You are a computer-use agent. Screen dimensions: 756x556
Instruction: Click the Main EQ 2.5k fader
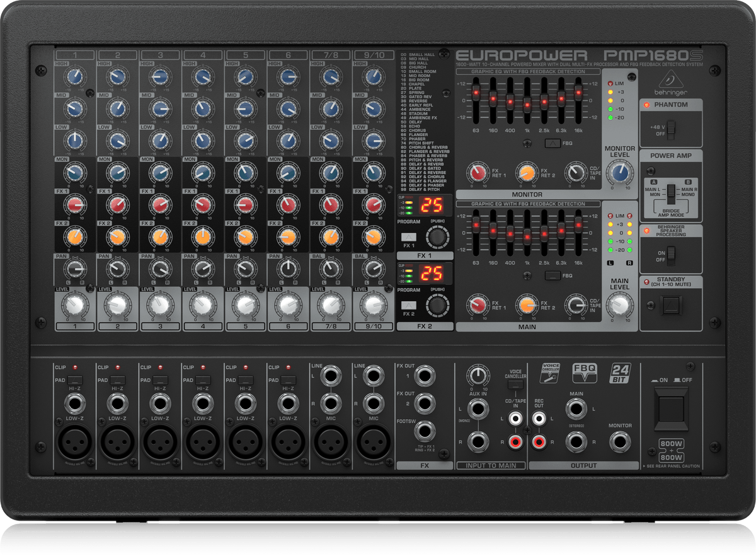(544, 233)
